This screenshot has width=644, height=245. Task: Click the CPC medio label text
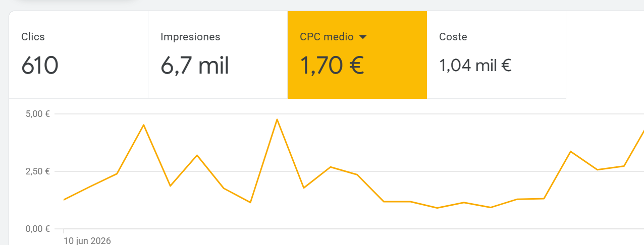[x=327, y=37]
